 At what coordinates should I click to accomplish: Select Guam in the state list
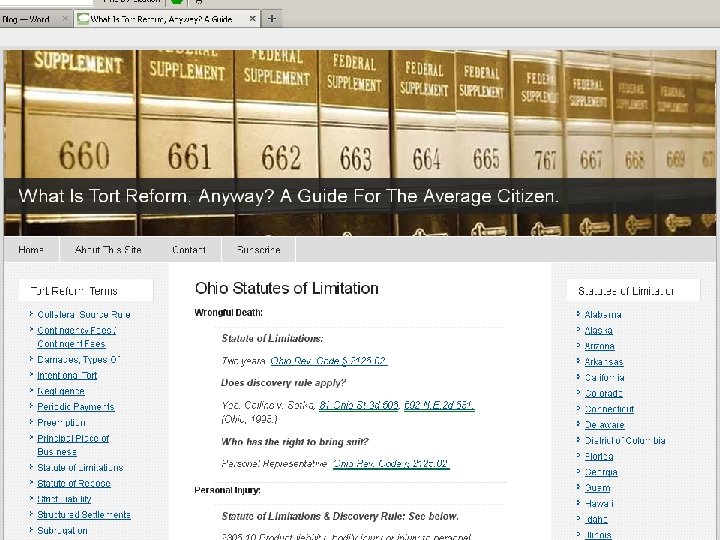tap(597, 488)
